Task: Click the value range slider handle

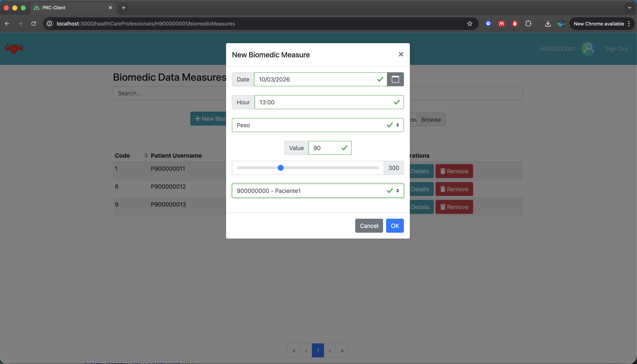Action: pyautogui.click(x=281, y=168)
